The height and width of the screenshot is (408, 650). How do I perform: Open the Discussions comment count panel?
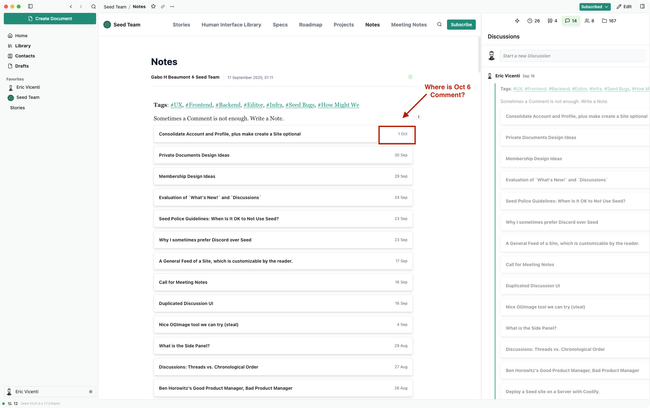pos(570,20)
